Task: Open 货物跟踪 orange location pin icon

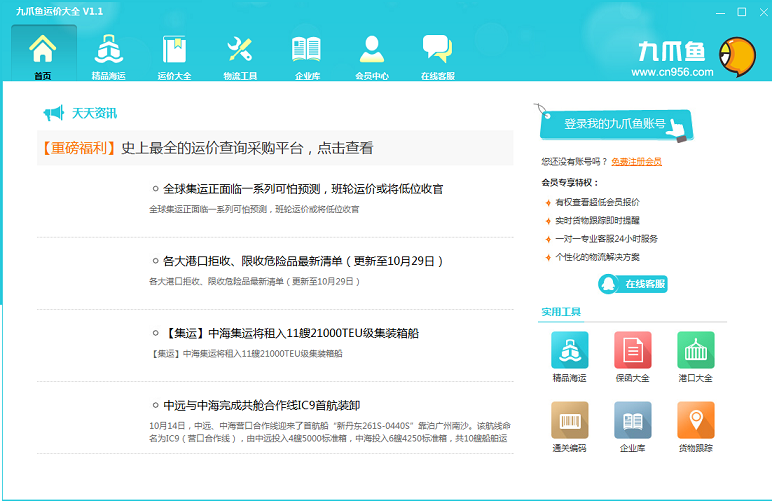Action: coord(696,420)
